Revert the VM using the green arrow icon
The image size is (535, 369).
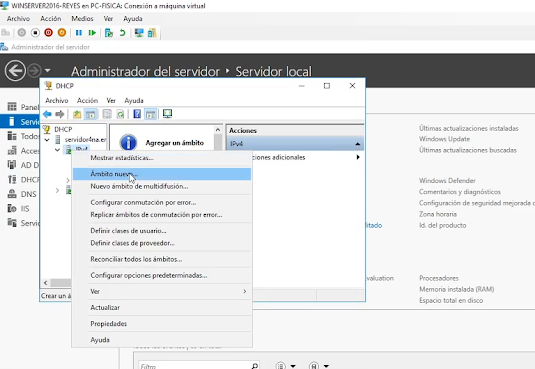[x=122, y=32]
